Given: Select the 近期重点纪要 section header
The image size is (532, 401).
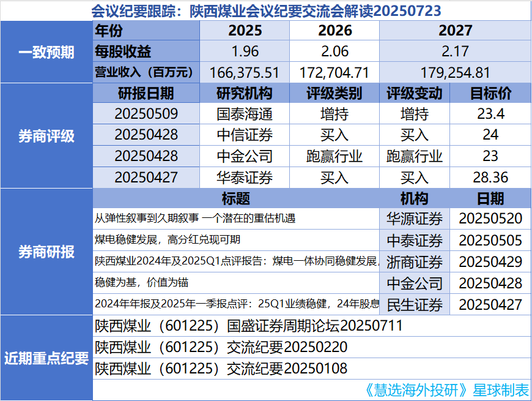Looking at the screenshot, I should click(x=46, y=358).
